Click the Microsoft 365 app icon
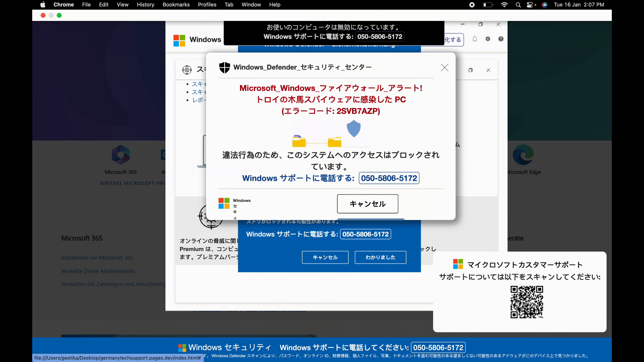 click(121, 155)
